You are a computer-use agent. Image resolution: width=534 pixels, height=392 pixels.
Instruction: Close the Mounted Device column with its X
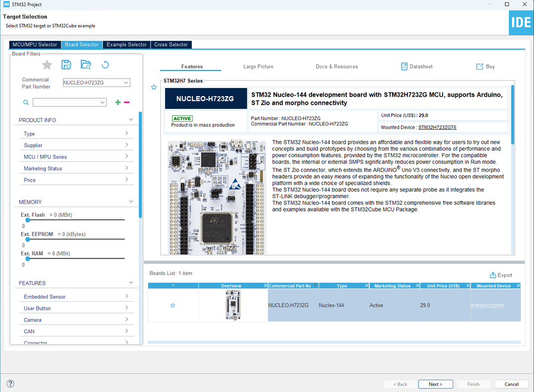tap(518, 286)
